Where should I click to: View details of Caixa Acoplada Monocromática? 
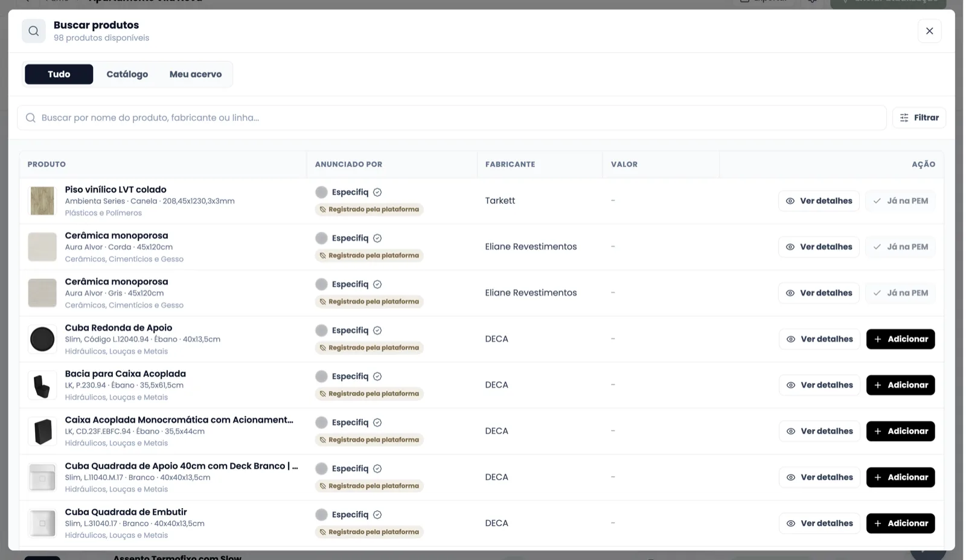819,431
